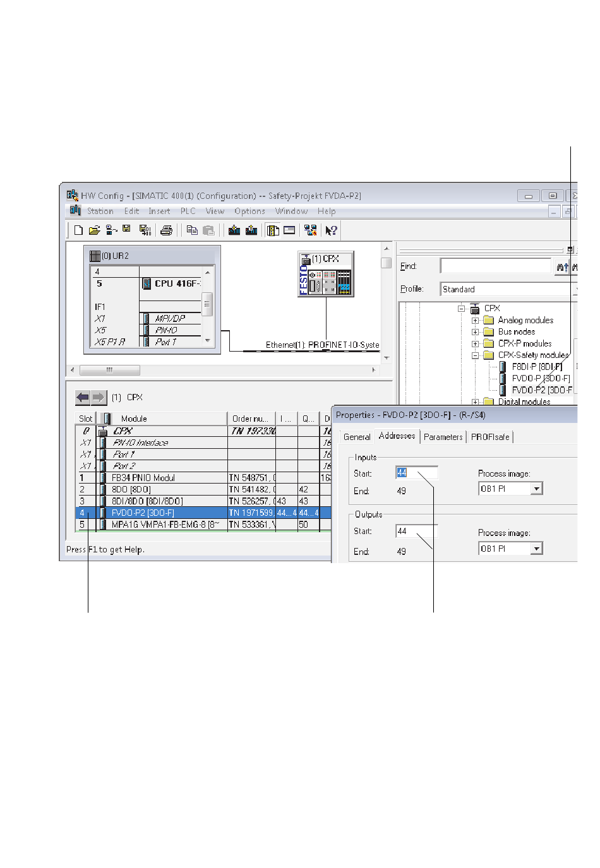This screenshot has width=600, height=868.
Task: Click the New station toolbar icon
Action: point(78,230)
